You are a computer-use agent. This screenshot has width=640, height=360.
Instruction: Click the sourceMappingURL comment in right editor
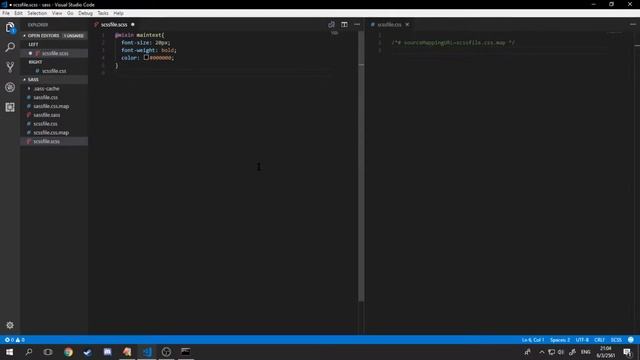[x=453, y=42]
